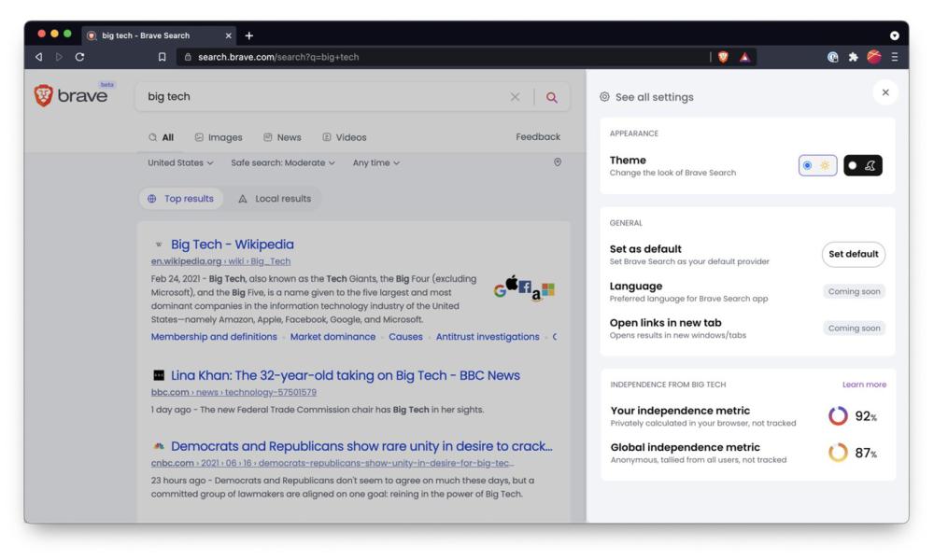Click the location pin icon below Feedback
The height and width of the screenshot is (560, 934).
tap(558, 162)
